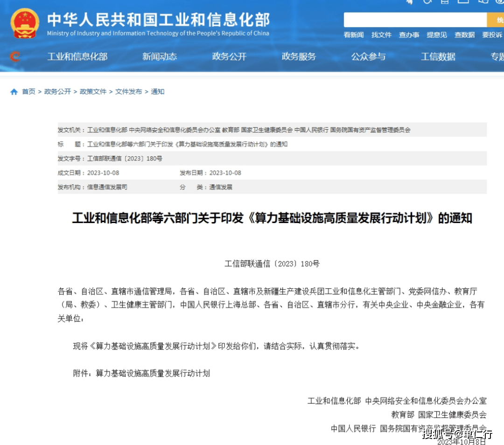Click the home icon in breadcrumb
504x445 pixels.
point(14,92)
